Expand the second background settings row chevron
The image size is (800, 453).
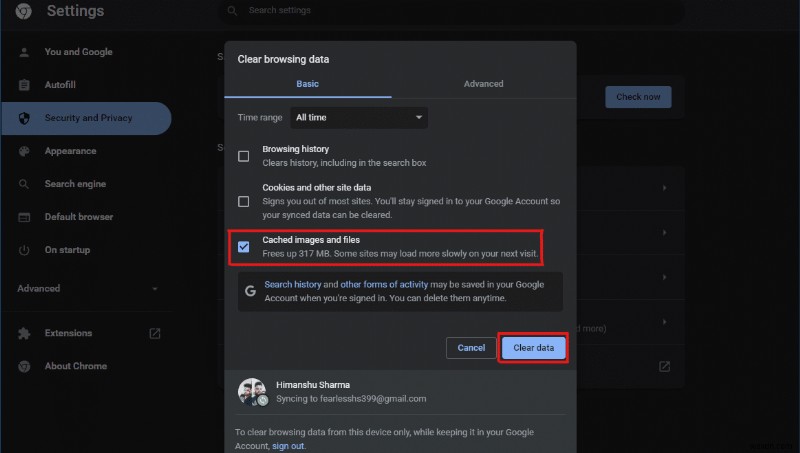click(664, 233)
